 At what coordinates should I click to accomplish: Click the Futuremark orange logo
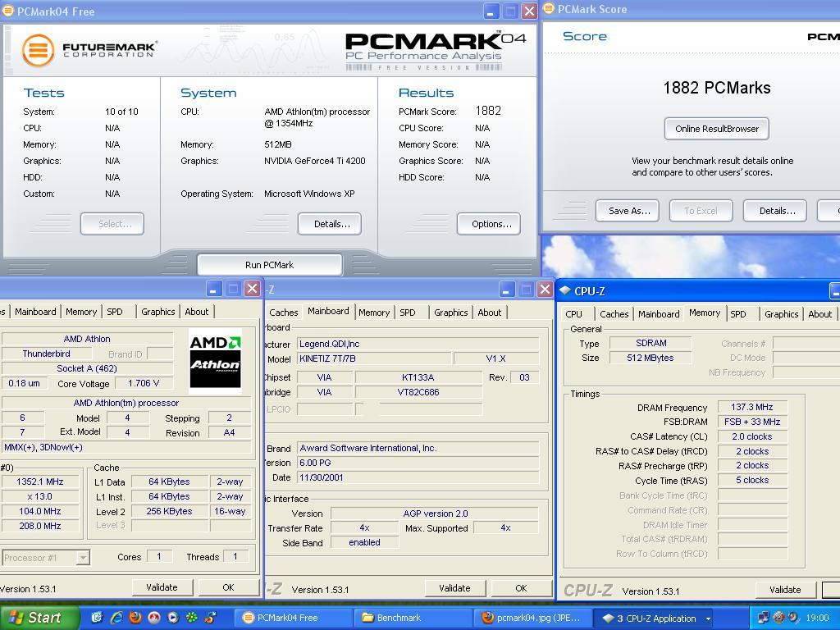pos(38,50)
